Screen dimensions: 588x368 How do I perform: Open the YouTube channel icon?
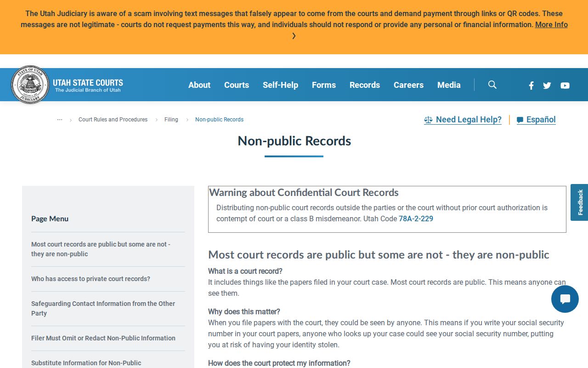pos(565,85)
